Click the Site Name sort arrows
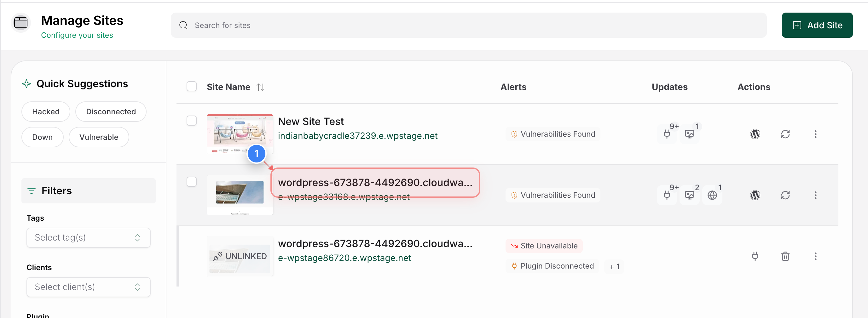Screen dimensions: 868x318 260,87
